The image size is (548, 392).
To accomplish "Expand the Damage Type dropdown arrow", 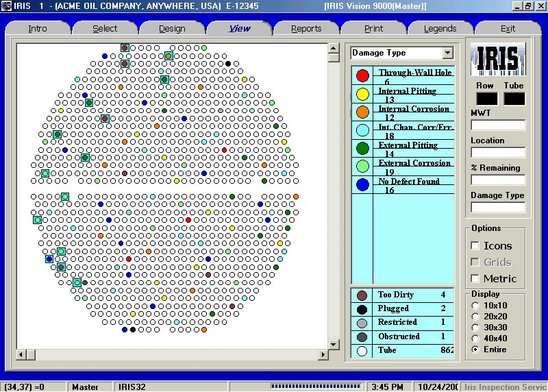I will (x=447, y=53).
